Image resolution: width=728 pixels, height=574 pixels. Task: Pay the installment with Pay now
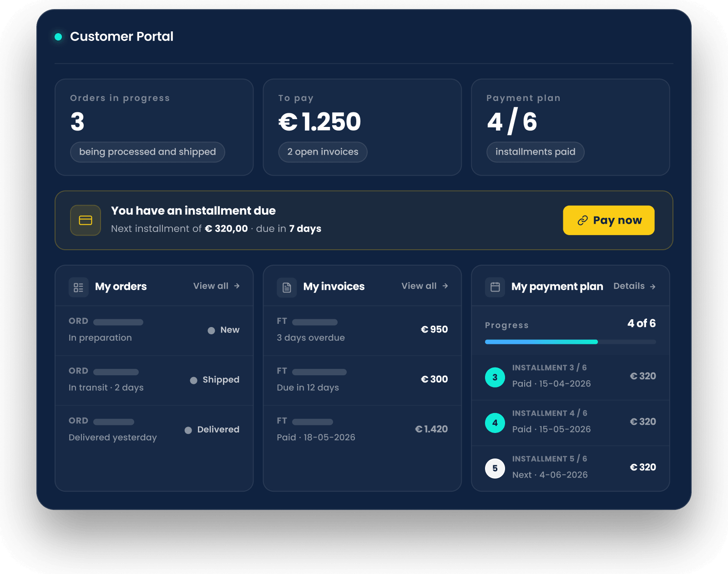click(609, 220)
